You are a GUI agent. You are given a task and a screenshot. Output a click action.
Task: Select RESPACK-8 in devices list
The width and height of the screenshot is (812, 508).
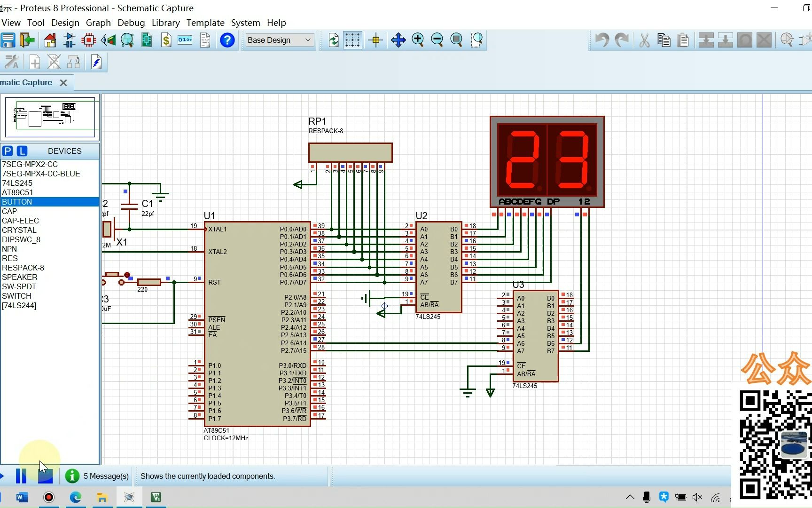[x=50, y=268]
